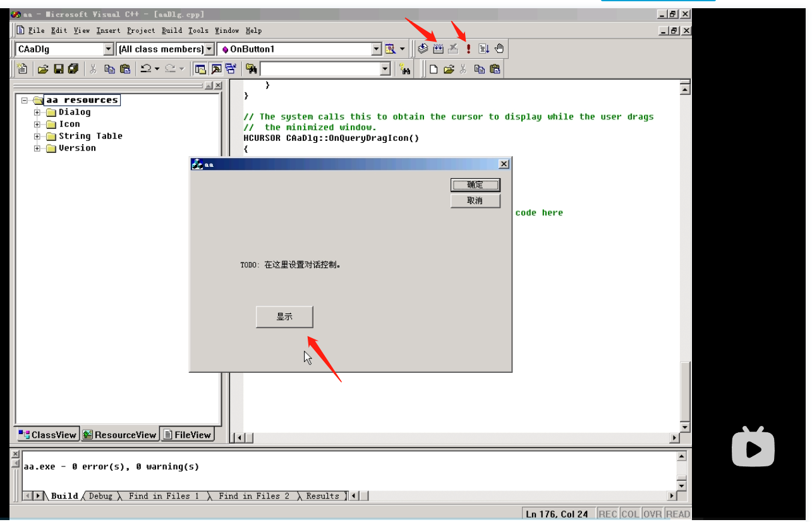Screen dimensions: 812x522
Task: Open the Undo history dropdown arrow
Action: click(x=157, y=69)
